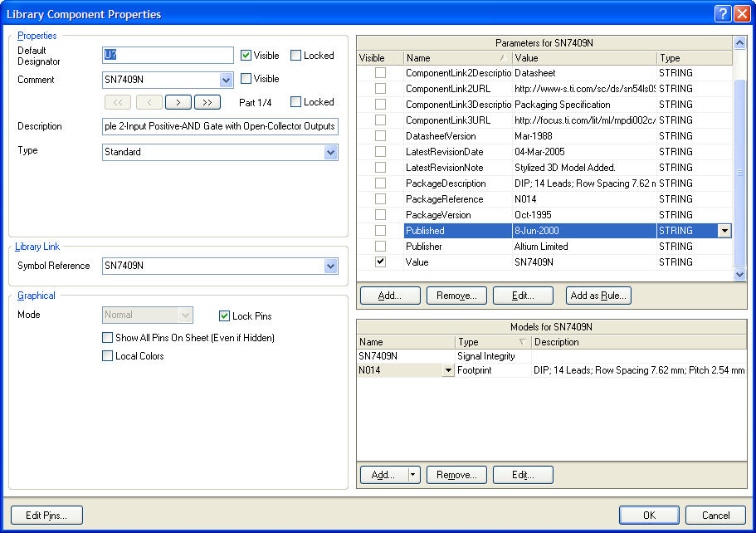Toggle the Lock Pins checkbox
Screen dimensions: 756x533
tap(225, 316)
